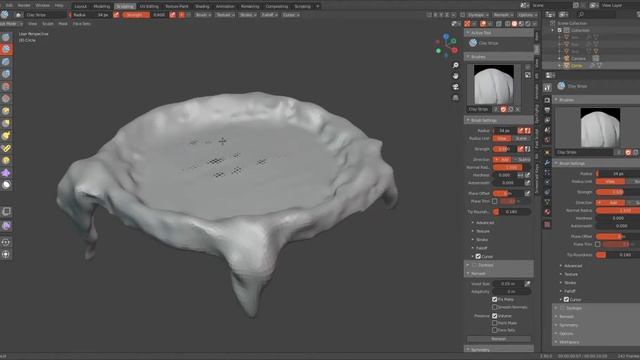The width and height of the screenshot is (640, 360).
Task: Uncheck Fix Poles in Remesh panel
Action: (495, 299)
